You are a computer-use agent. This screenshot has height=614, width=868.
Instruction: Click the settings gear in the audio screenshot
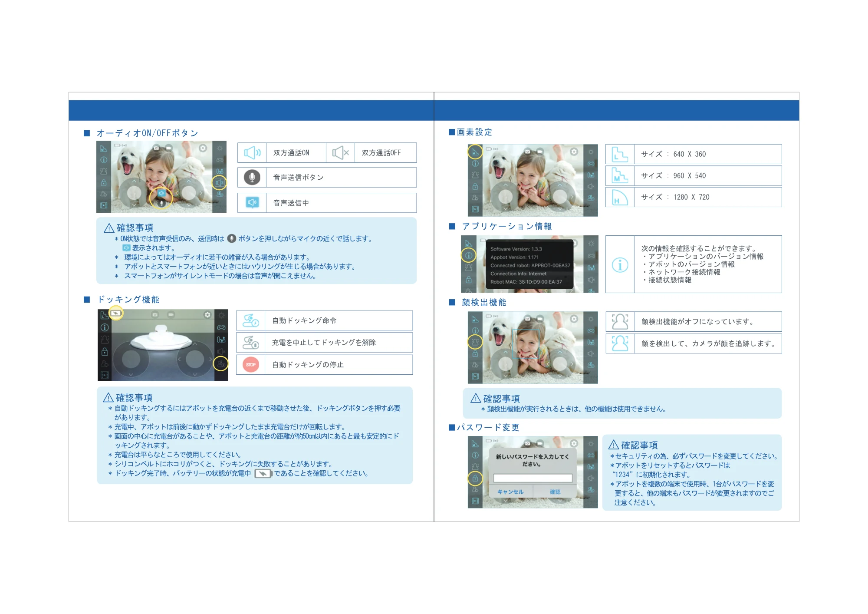tap(203, 148)
